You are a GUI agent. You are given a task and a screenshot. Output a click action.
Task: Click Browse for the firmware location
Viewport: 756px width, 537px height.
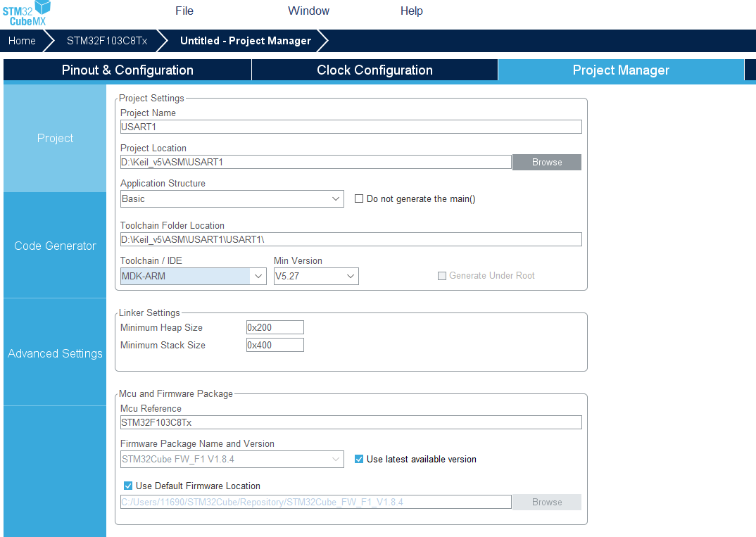[547, 502]
